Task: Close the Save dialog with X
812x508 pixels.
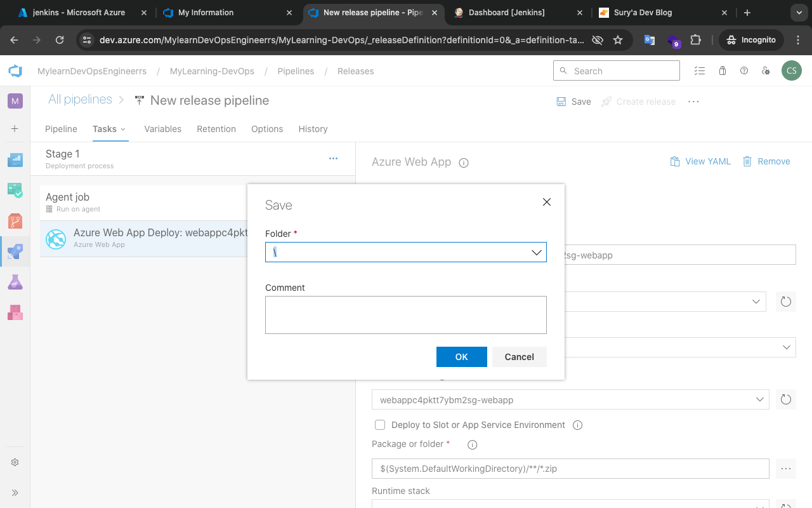Action: [547, 202]
